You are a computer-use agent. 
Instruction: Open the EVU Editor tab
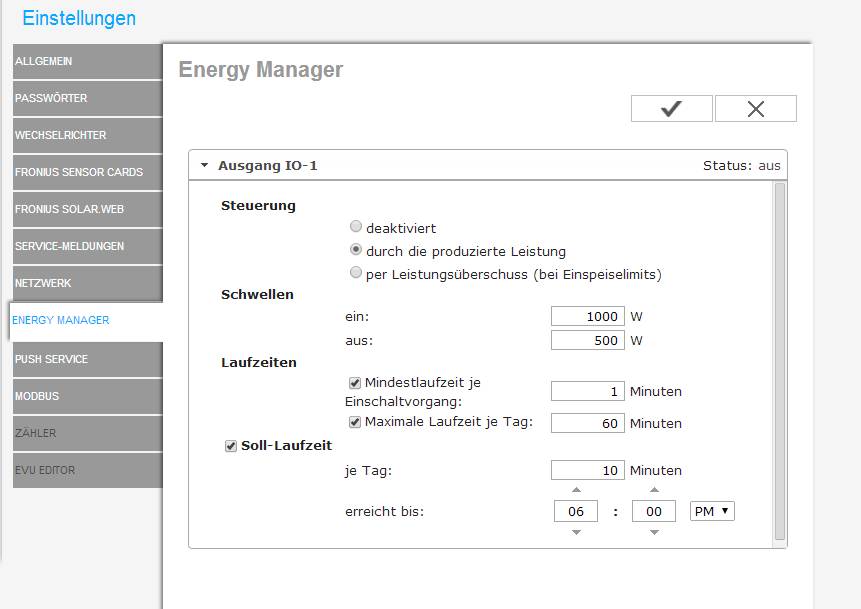88,470
